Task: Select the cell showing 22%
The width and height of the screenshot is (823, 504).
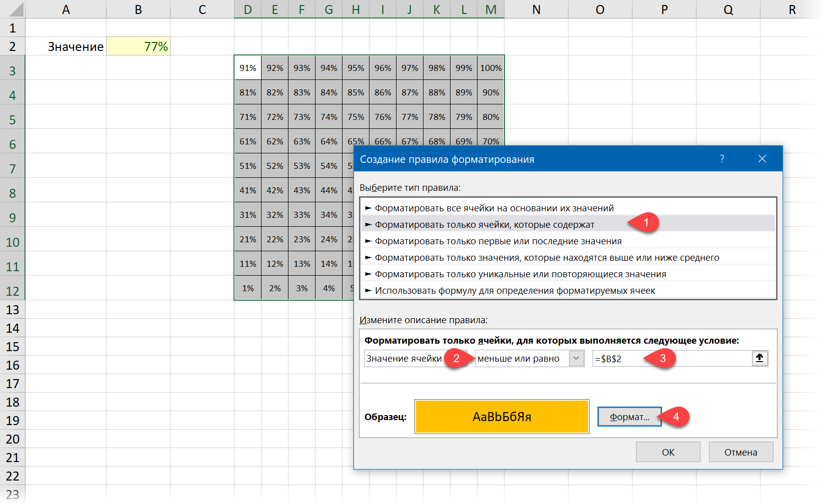Action: tap(274, 239)
